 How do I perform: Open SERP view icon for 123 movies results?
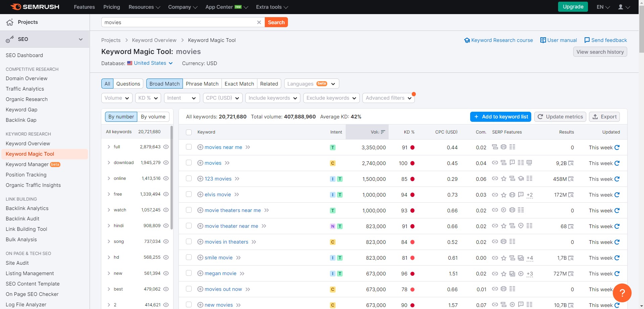click(x=571, y=179)
